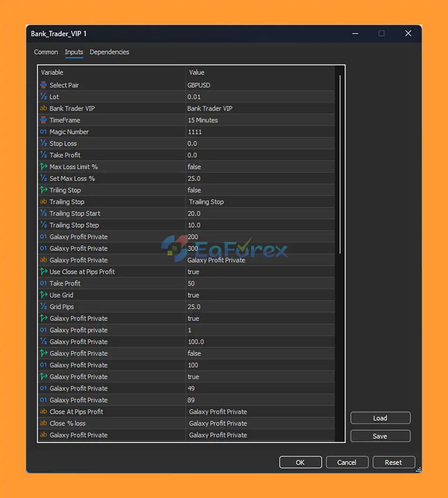
Task: Toggle the Triling Stop false value
Action: (194, 190)
